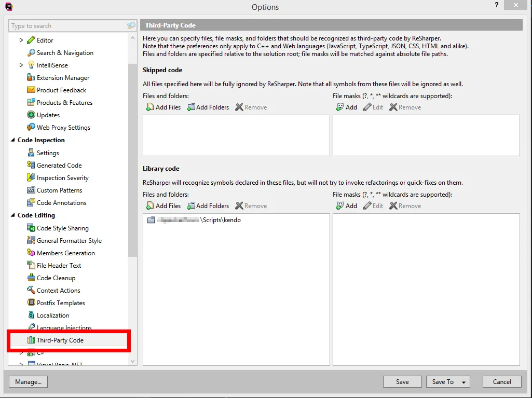
Task: Click the Code Annotations icon
Action: pos(31,202)
